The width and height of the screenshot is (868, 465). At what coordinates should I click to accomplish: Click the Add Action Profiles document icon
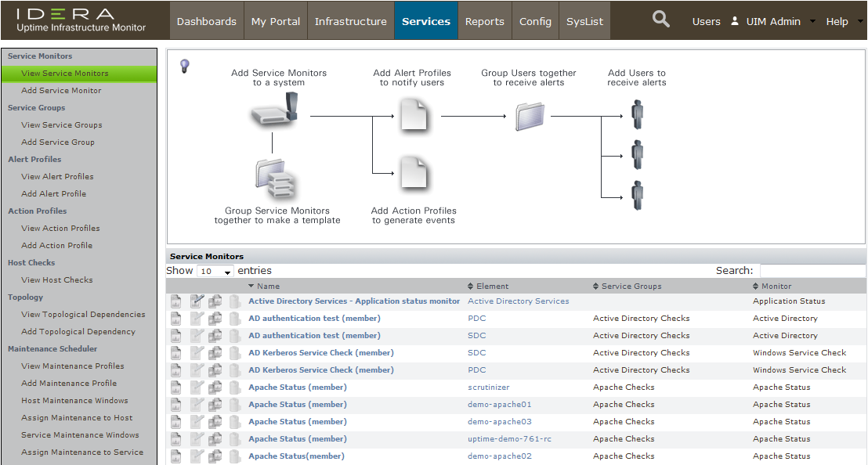[414, 172]
